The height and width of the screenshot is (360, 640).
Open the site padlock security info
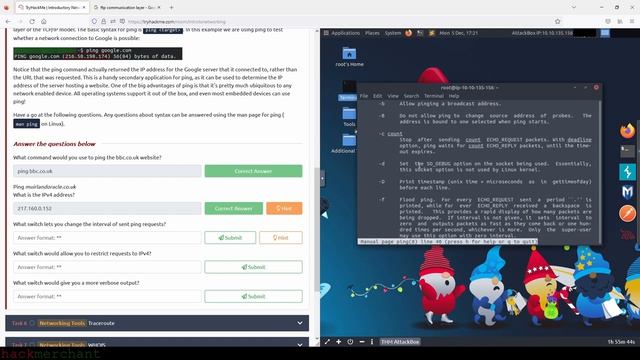click(104, 22)
